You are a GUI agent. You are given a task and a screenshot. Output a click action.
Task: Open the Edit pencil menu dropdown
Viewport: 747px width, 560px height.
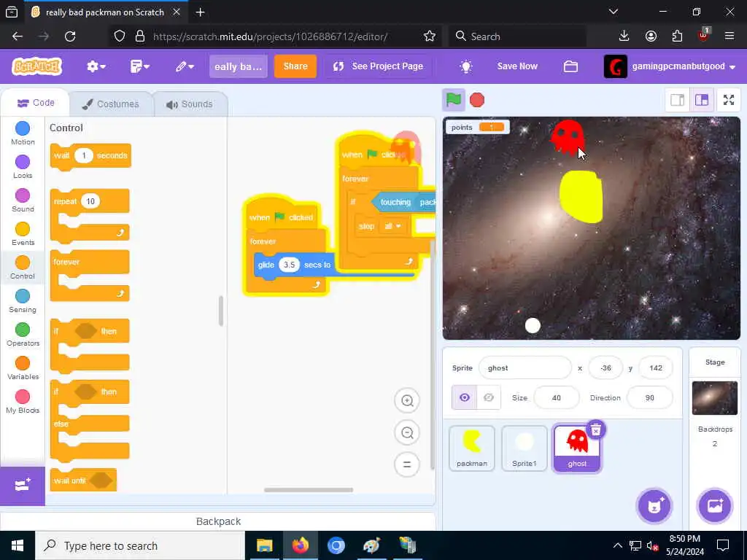tap(185, 66)
